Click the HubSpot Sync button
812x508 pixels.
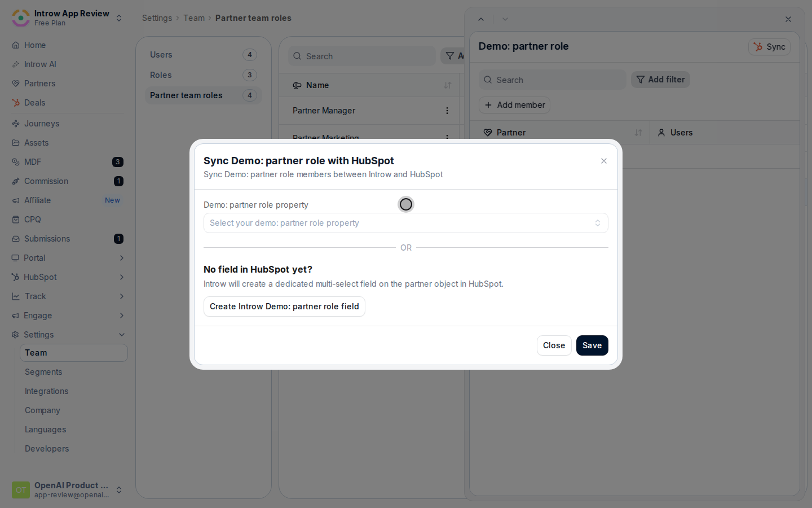click(770, 47)
